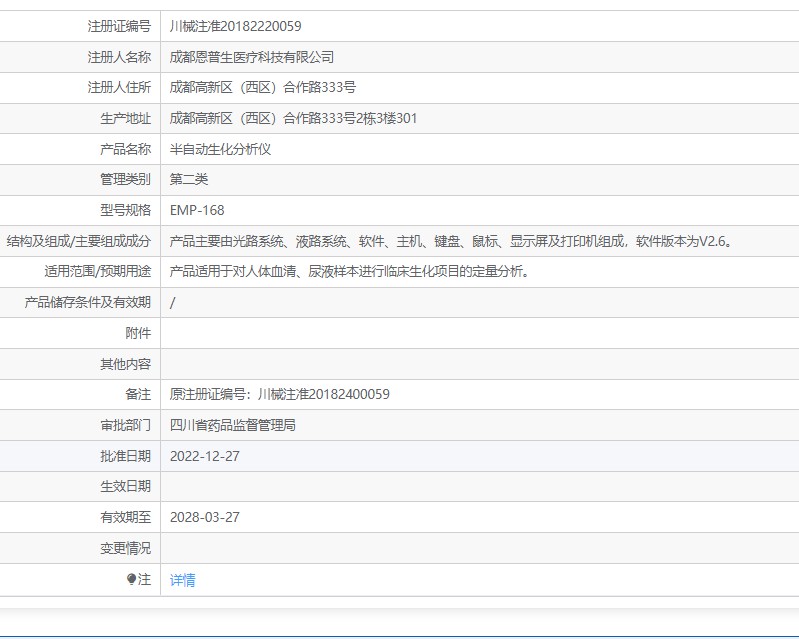This screenshot has height=639, width=799.
Task: Click the 变更情况 row label
Action: (x=125, y=548)
